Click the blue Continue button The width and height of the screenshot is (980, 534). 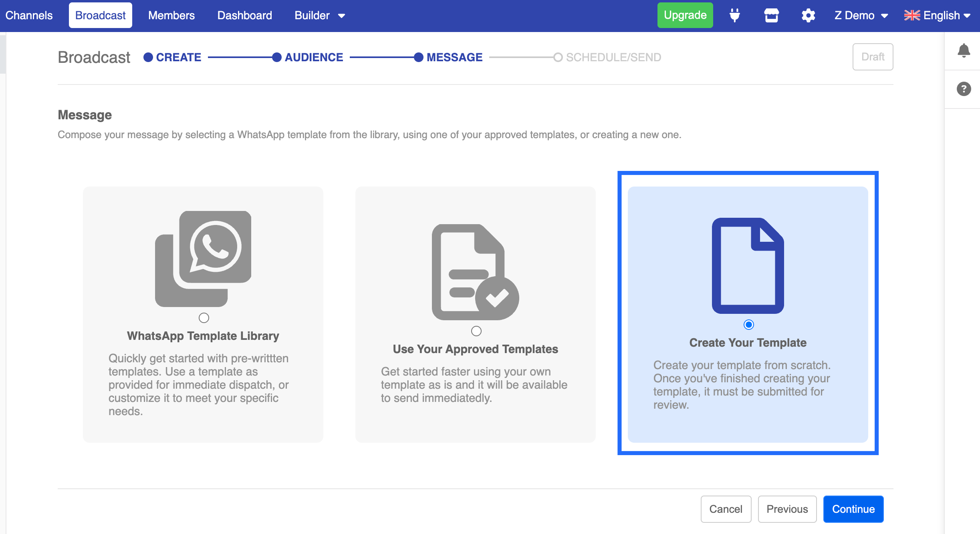853,509
